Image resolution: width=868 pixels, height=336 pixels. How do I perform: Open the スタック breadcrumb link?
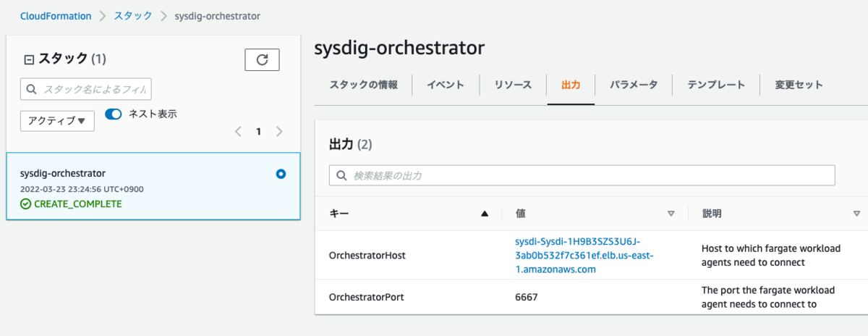pos(133,16)
